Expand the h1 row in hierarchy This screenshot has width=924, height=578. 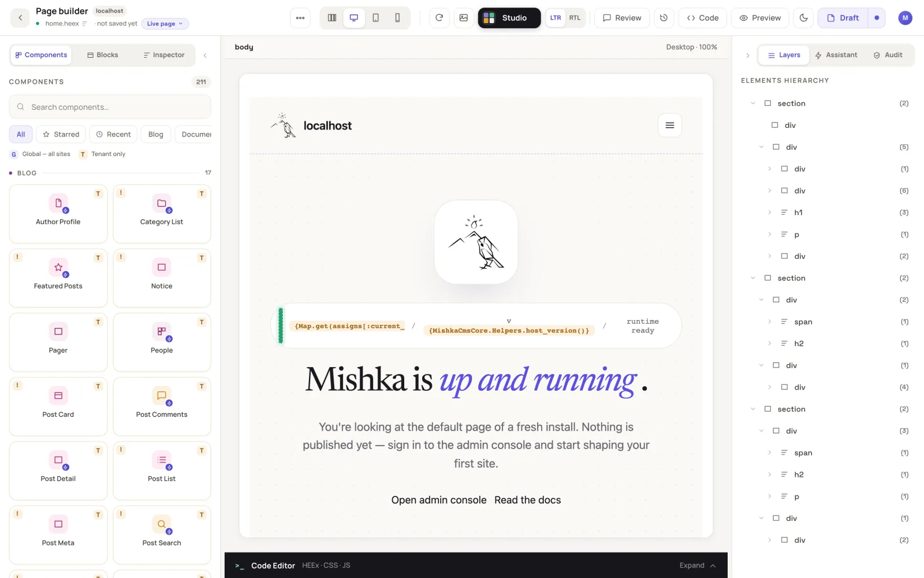pyautogui.click(x=769, y=213)
